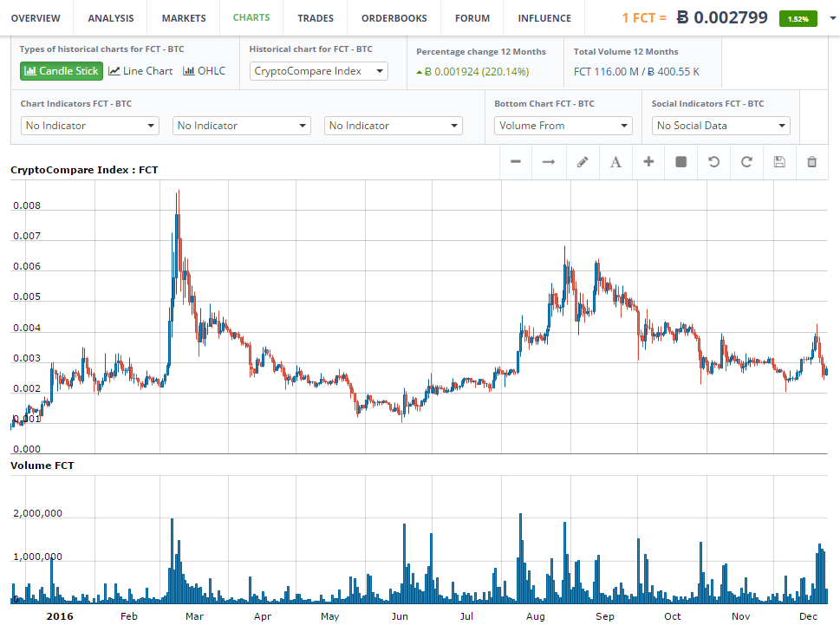Open the first chart indicator dropdown
The height and width of the screenshot is (625, 840).
pyautogui.click(x=90, y=126)
